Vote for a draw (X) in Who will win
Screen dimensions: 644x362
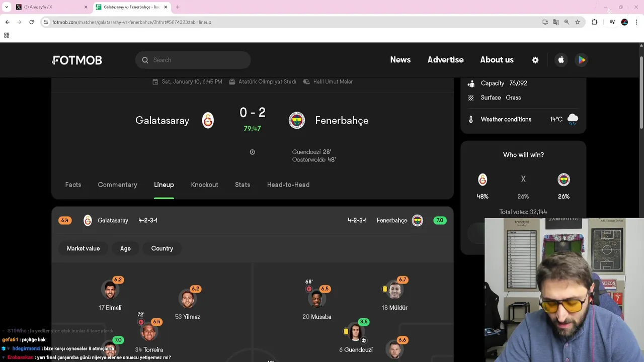point(523,179)
